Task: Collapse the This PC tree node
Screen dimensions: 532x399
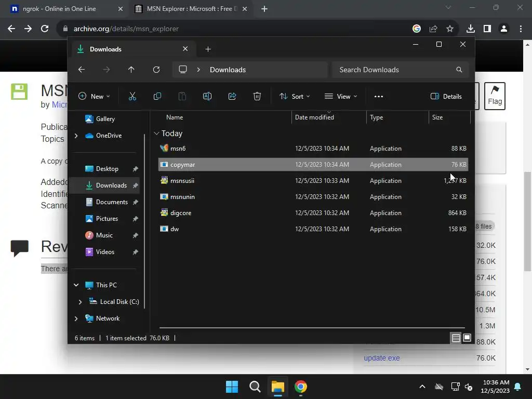Action: click(x=76, y=285)
